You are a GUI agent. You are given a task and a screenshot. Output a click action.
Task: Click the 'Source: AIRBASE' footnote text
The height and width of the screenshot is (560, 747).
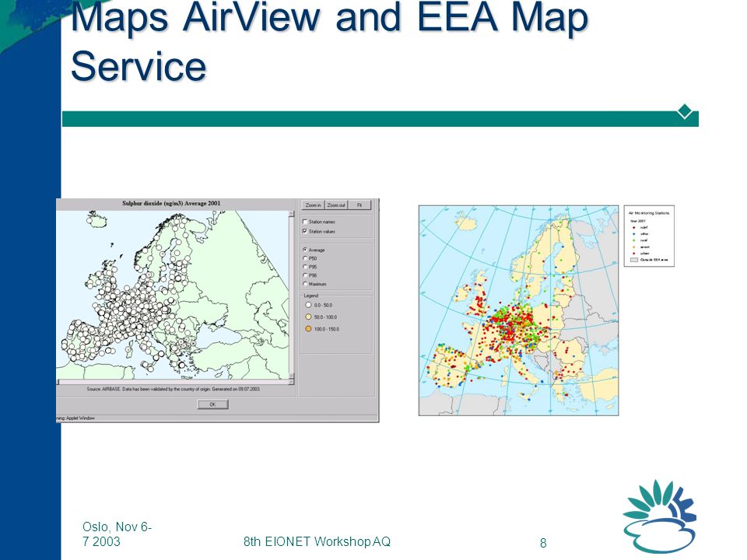pyautogui.click(x=174, y=389)
